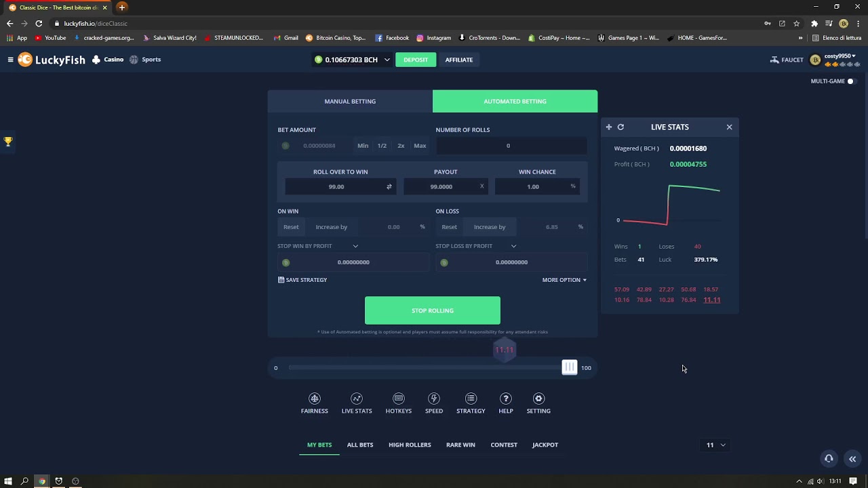The height and width of the screenshot is (488, 868).
Task: Click the last roll result 11.11
Action: click(712, 300)
